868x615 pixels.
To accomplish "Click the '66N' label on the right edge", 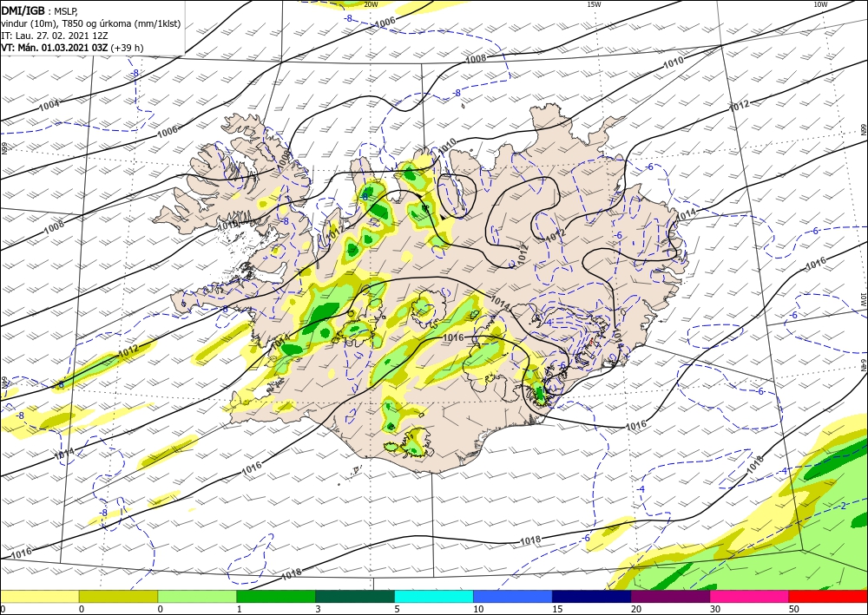I will point(863,129).
